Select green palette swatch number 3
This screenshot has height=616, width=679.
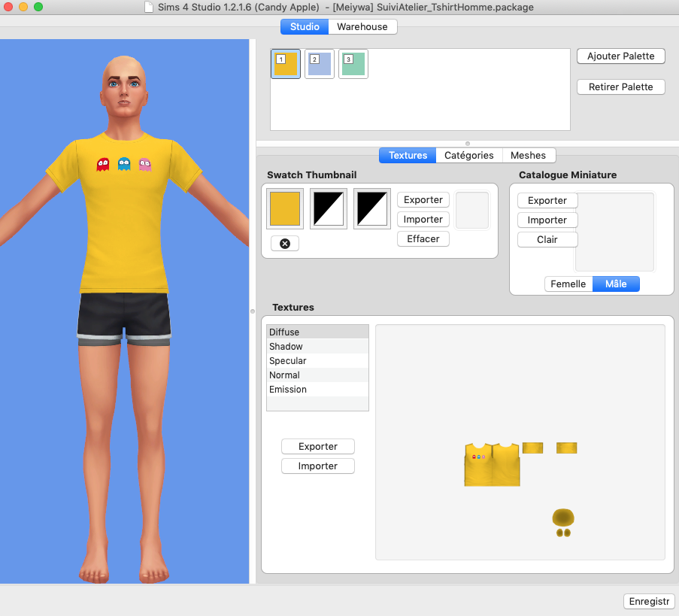pos(353,64)
